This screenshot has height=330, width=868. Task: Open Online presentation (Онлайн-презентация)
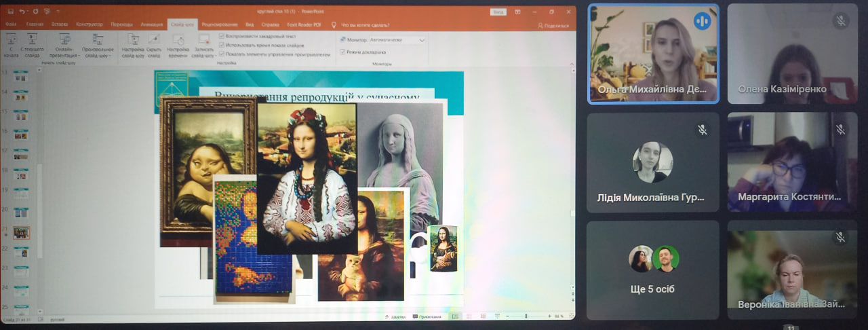[65, 45]
